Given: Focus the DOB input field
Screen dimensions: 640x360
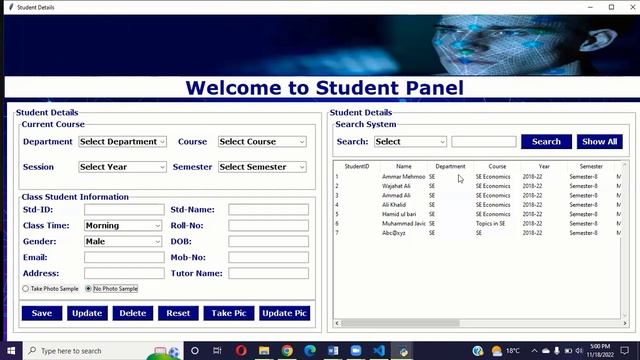Looking at the screenshot, I should [269, 241].
